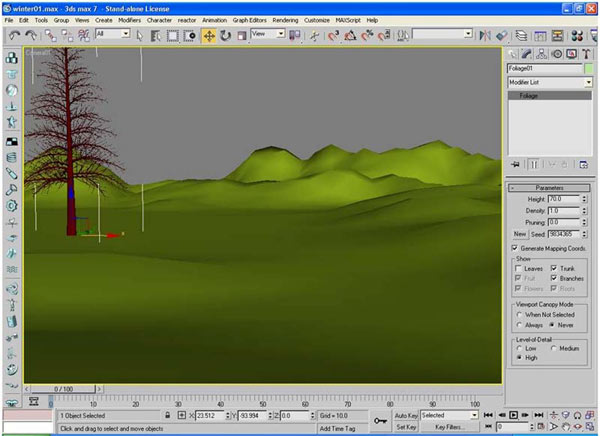Click the Redo arrow icon
Screen dimensions: 600x436
31,36
